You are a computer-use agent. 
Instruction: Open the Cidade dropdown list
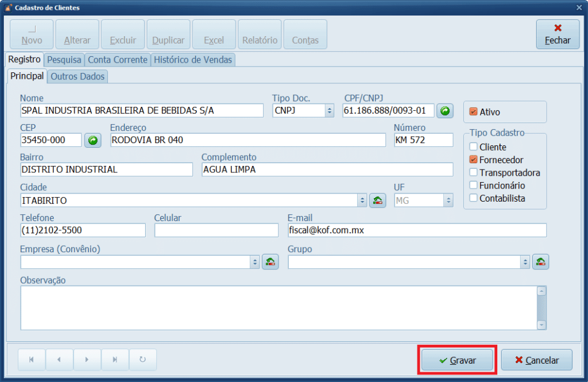click(362, 200)
